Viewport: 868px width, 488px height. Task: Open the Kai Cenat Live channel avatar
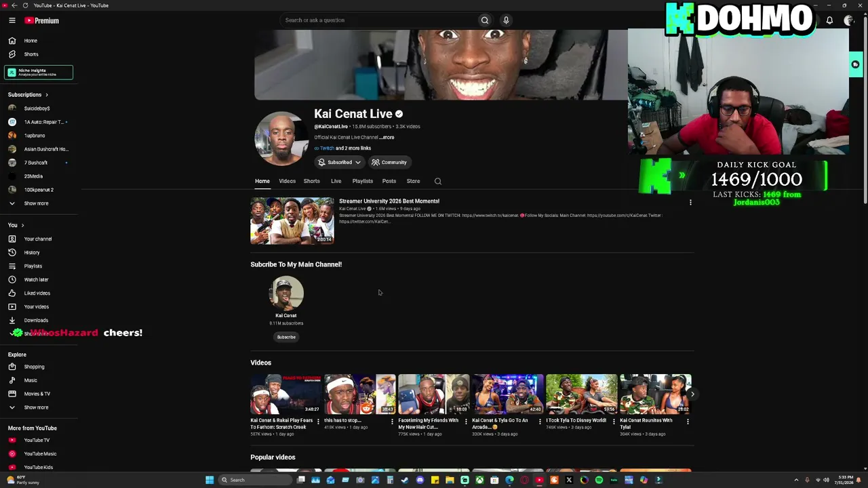pyautogui.click(x=281, y=138)
